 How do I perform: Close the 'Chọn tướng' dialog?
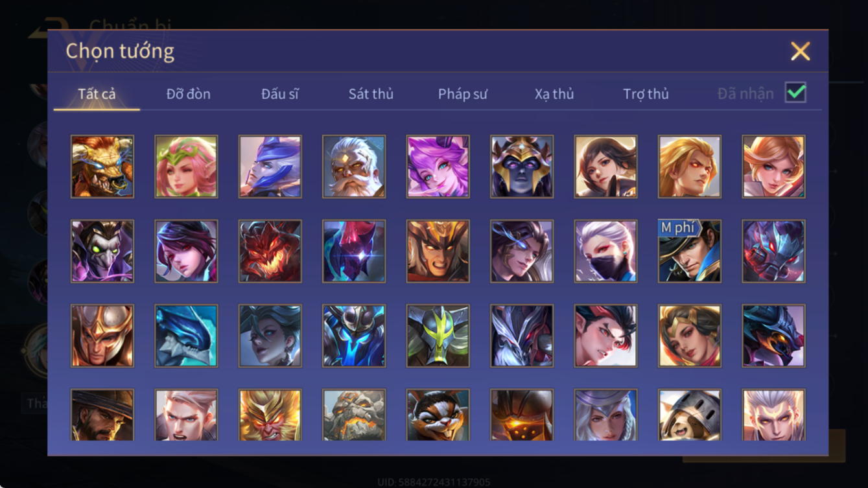tap(800, 51)
